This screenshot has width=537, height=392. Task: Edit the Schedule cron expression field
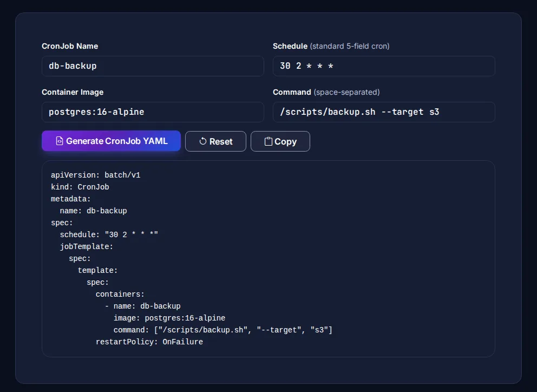pos(384,66)
